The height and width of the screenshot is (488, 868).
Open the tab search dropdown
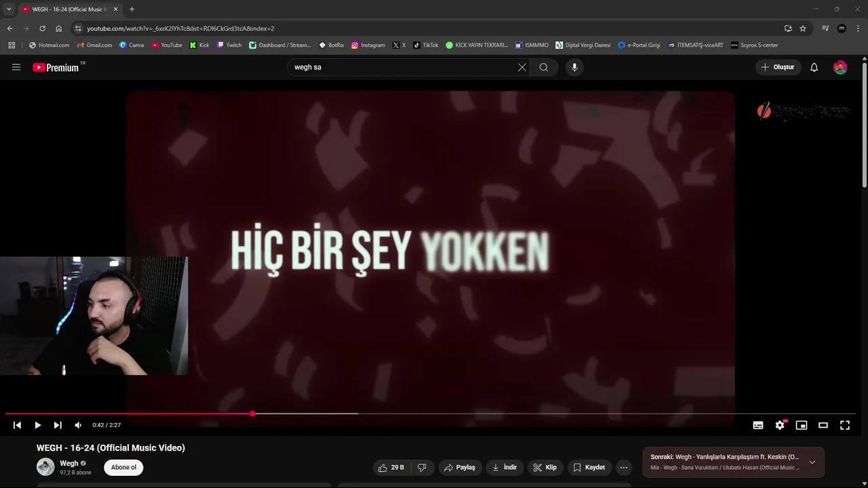coord(9,9)
